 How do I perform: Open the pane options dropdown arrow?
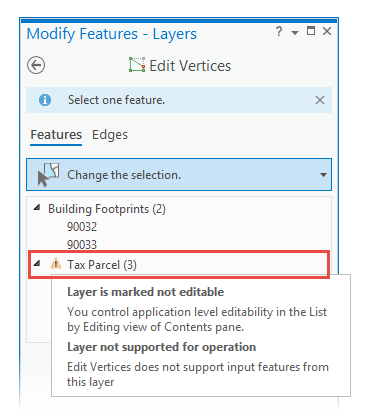tap(295, 33)
